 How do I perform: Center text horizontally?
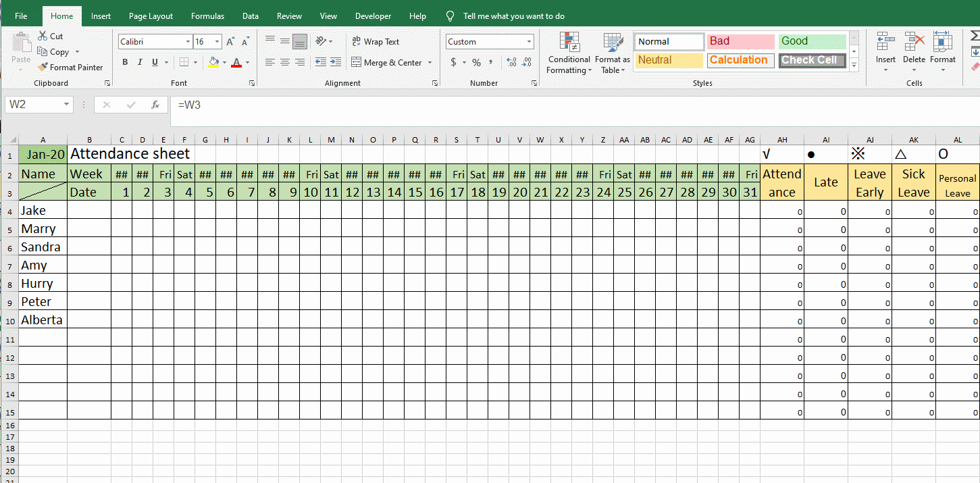click(285, 62)
